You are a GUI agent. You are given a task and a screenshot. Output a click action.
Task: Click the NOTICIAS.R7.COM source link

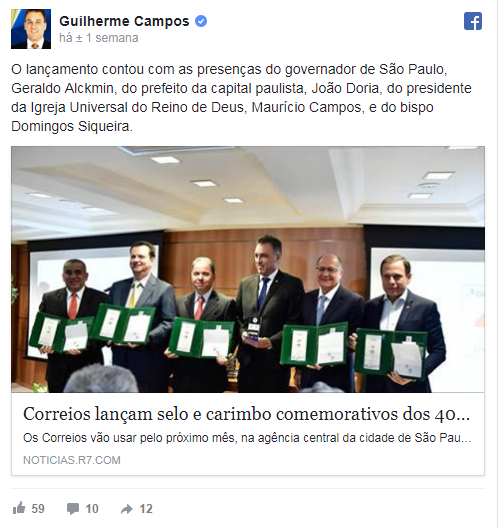click(x=72, y=460)
